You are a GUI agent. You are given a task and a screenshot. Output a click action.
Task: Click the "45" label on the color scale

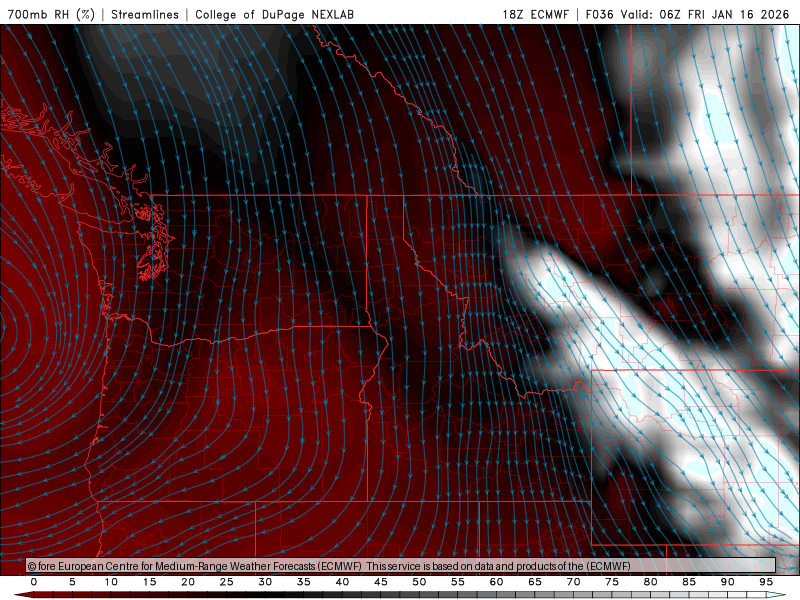[x=381, y=582]
